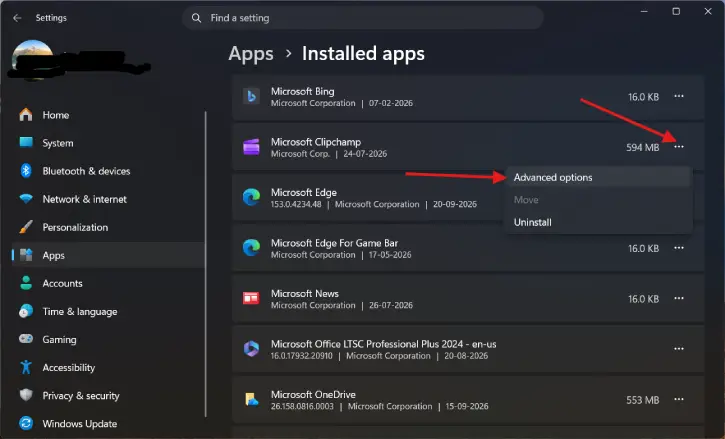Click the 594 MB size value
The image size is (725, 439).
click(x=643, y=148)
